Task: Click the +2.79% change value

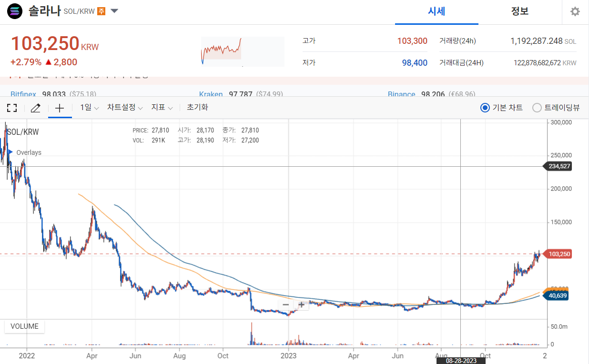Action: coord(26,62)
